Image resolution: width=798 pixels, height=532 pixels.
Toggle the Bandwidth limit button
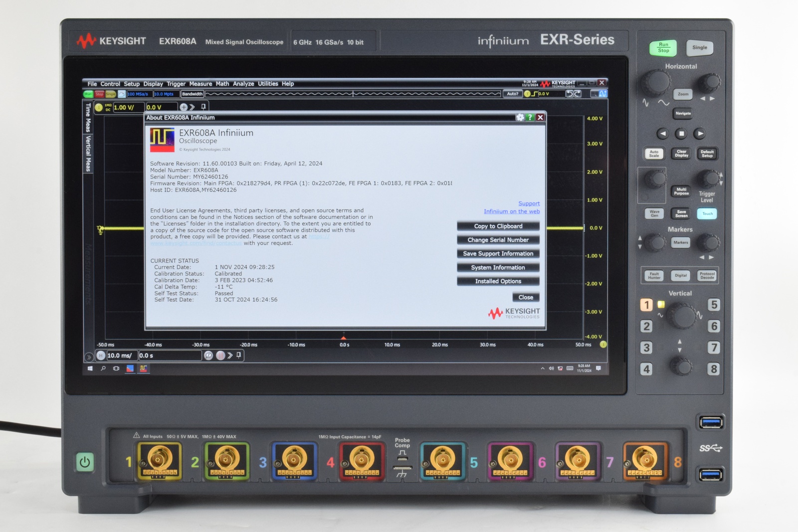tap(192, 94)
